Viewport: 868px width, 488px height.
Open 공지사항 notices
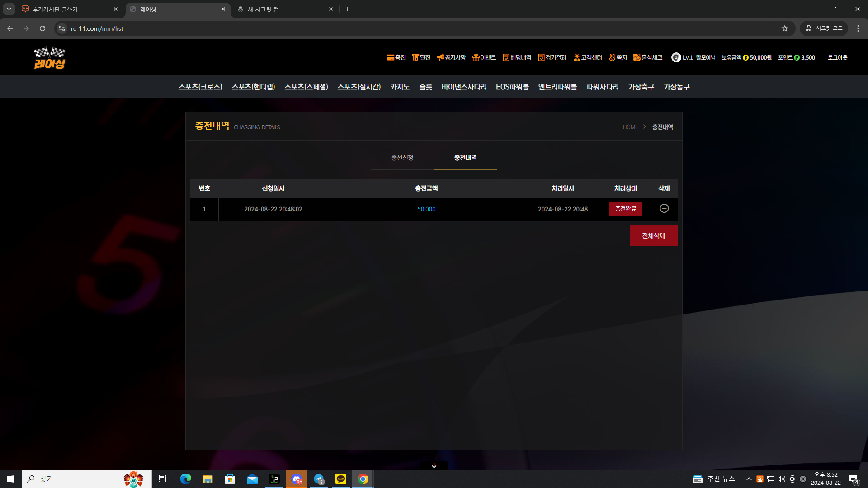(x=451, y=57)
